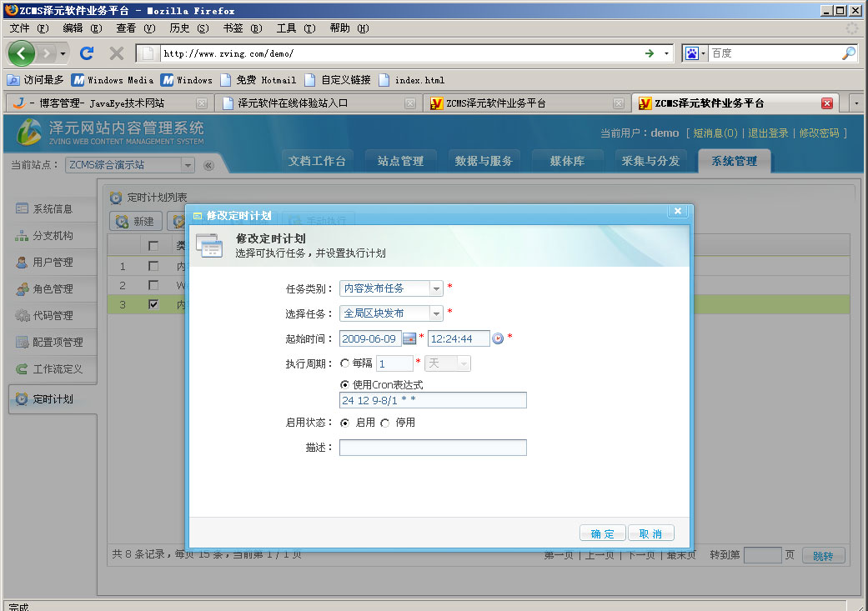Click the start time field showing 12:24:44
This screenshot has width=868, height=611.
pyautogui.click(x=459, y=338)
